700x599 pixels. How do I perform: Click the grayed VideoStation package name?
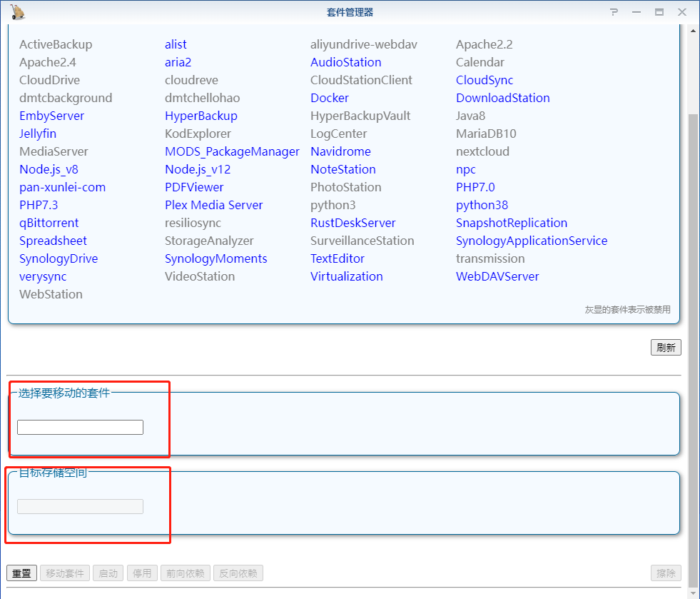[x=200, y=276]
